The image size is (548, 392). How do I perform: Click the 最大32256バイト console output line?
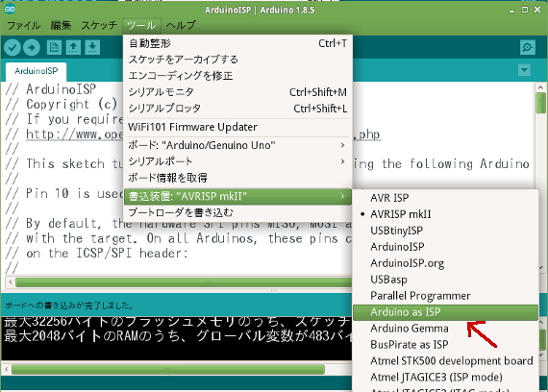click(177, 322)
